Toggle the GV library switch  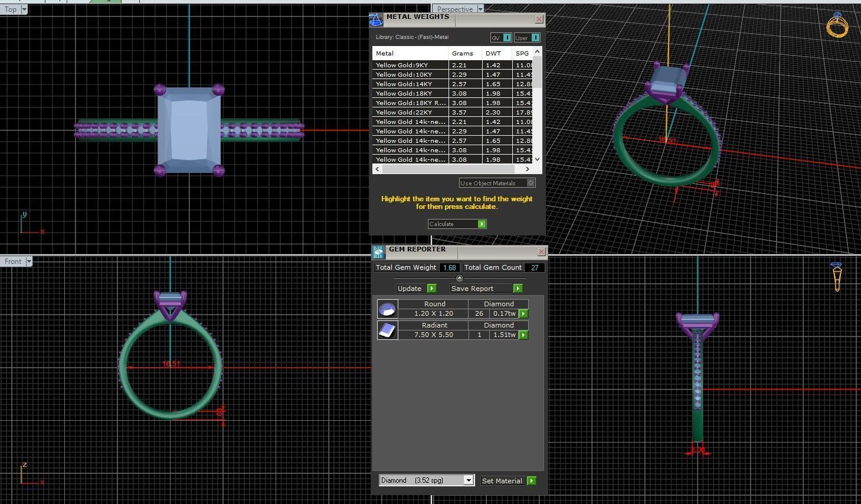coord(507,38)
